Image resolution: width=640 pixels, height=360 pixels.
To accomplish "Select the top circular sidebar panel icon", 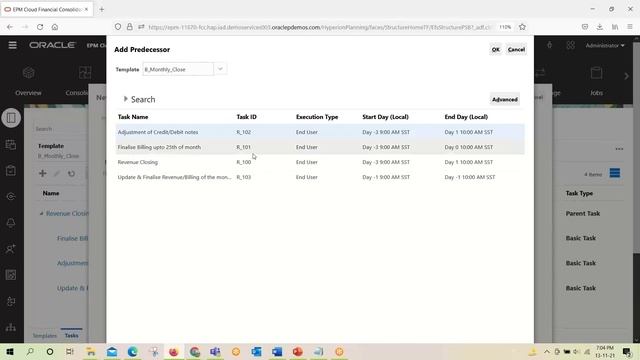I will point(11,118).
